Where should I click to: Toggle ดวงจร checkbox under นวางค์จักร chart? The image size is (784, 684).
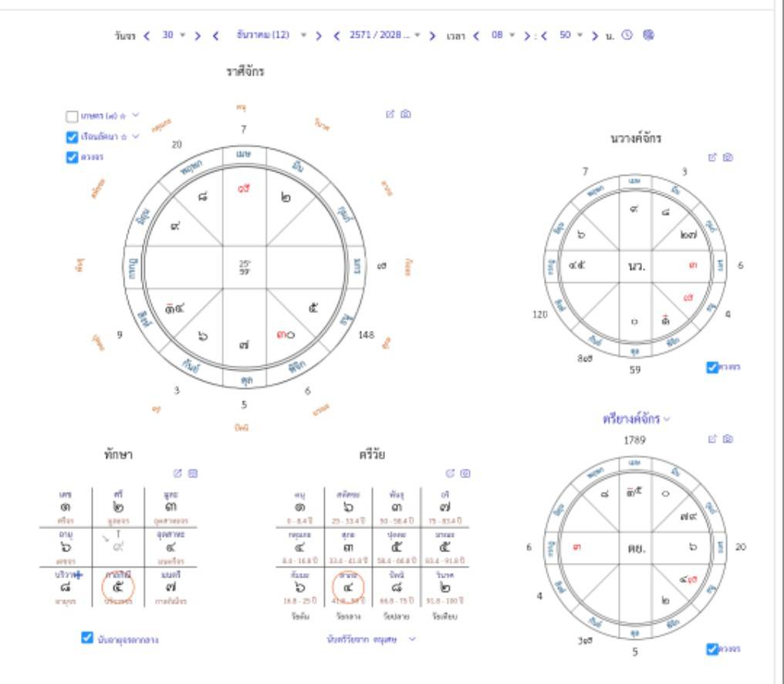[712, 368]
